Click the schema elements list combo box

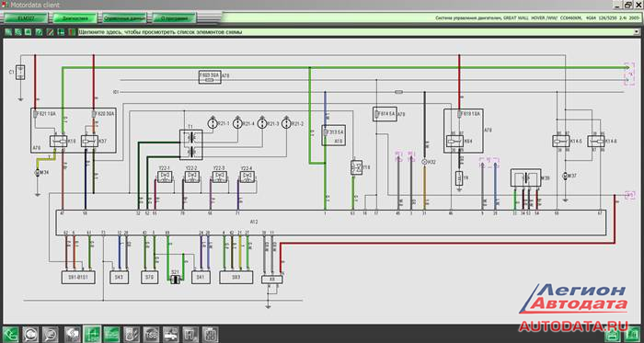(x=360, y=32)
